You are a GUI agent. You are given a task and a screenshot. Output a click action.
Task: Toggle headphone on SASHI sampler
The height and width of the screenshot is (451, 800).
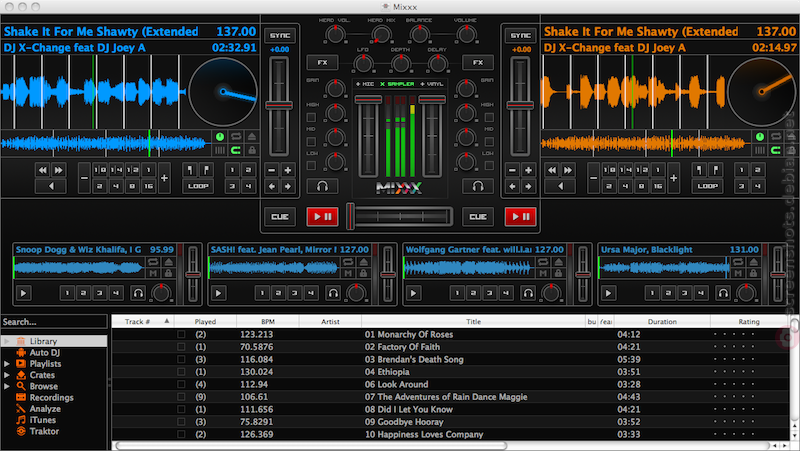point(333,293)
